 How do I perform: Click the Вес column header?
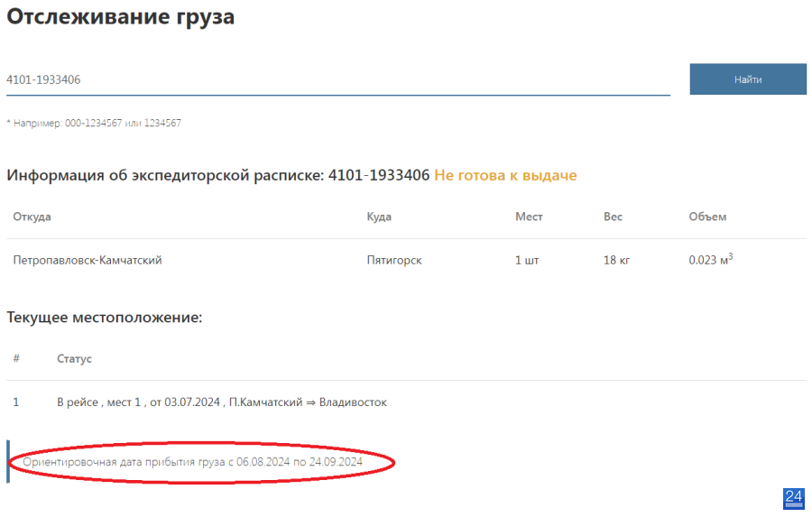(613, 217)
